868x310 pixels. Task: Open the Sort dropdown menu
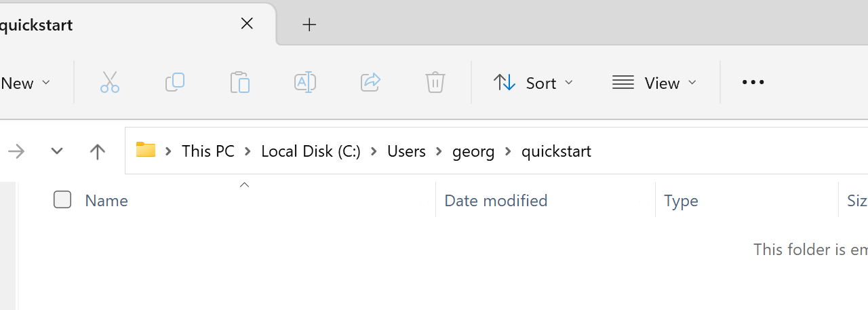click(x=534, y=83)
